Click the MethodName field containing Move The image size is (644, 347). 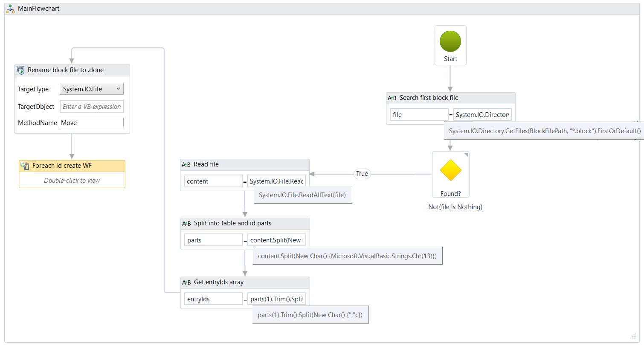point(92,123)
